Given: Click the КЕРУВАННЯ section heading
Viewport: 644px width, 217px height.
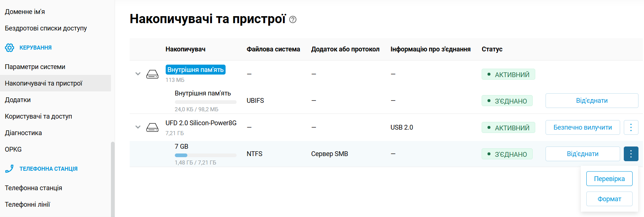Looking at the screenshot, I should point(36,48).
